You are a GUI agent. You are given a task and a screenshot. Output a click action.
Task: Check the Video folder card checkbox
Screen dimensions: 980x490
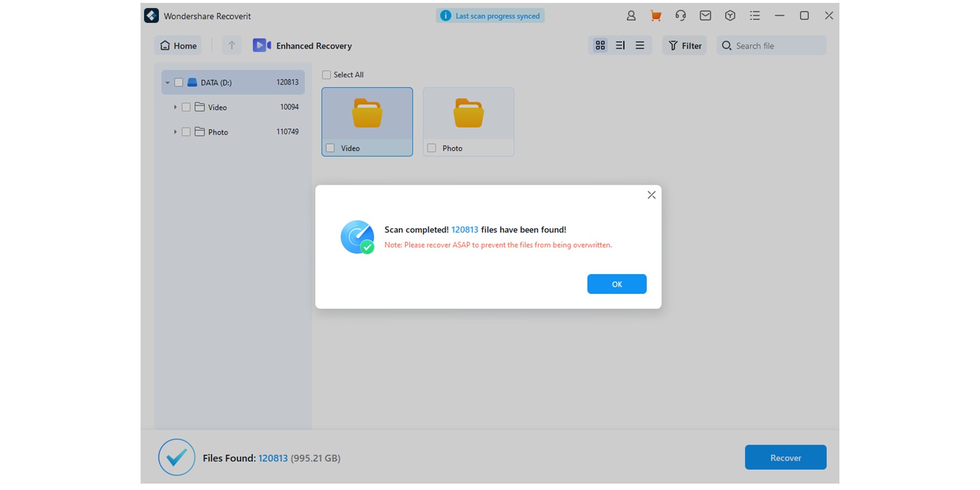tap(330, 148)
